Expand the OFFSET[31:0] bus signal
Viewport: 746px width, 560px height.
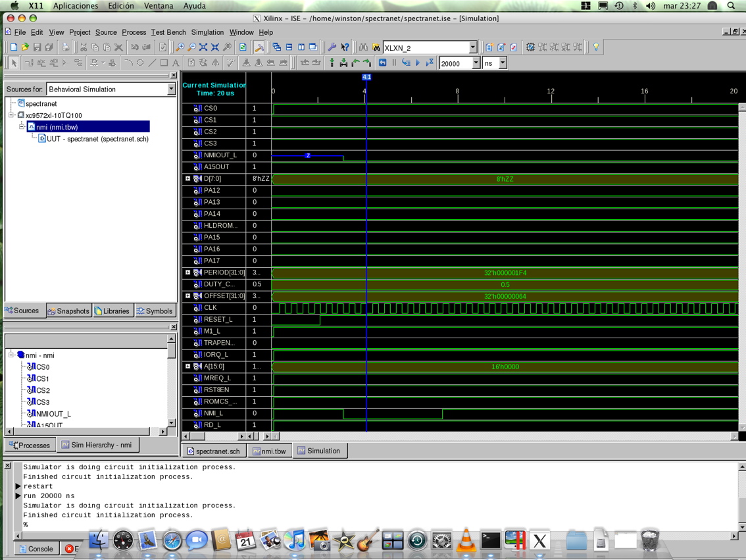(188, 296)
